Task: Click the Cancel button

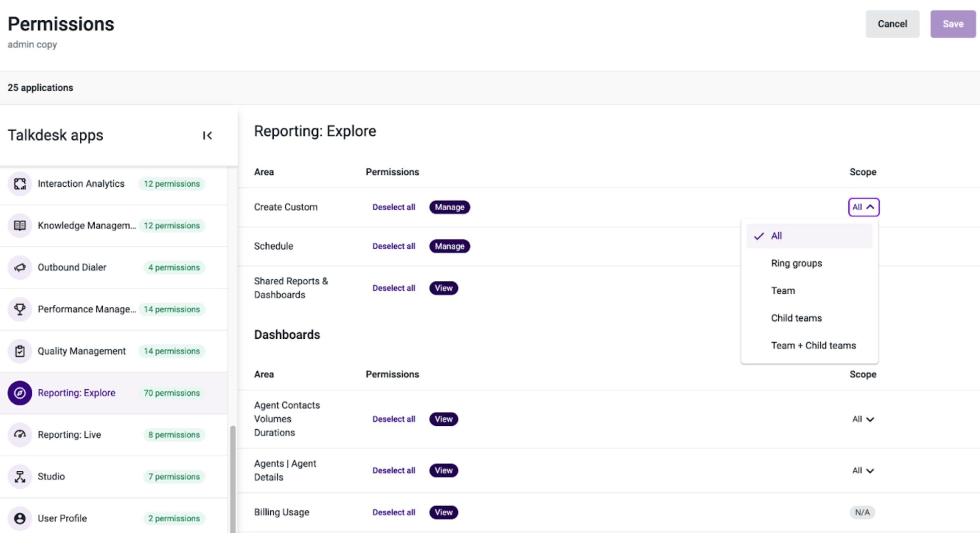Action: [x=892, y=24]
